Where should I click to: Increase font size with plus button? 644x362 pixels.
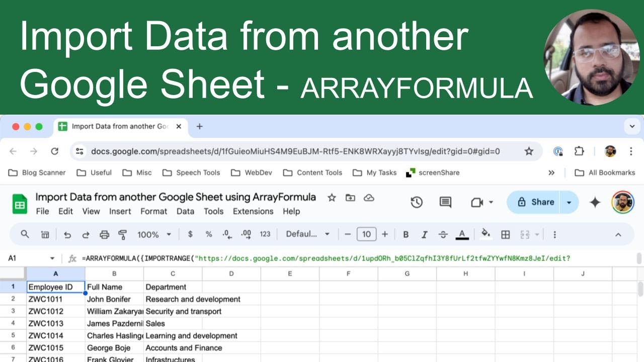pyautogui.click(x=385, y=234)
